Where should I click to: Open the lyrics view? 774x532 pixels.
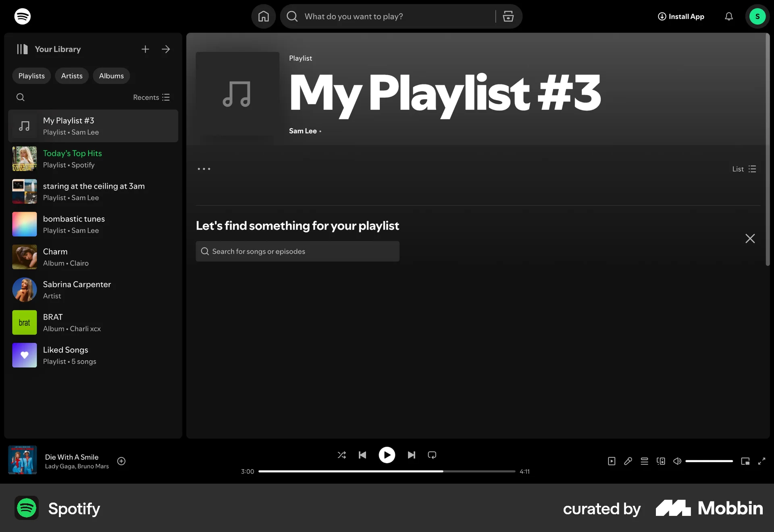click(628, 461)
